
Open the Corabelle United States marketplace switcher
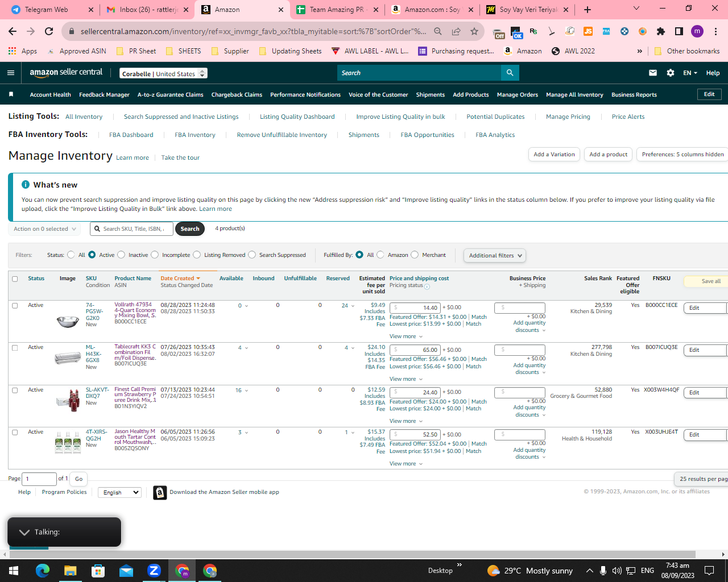point(163,73)
